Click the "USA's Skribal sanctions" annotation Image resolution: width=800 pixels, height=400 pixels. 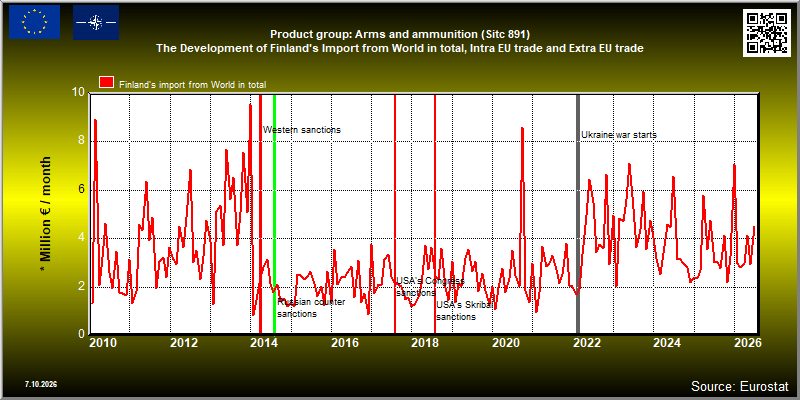tap(464, 311)
